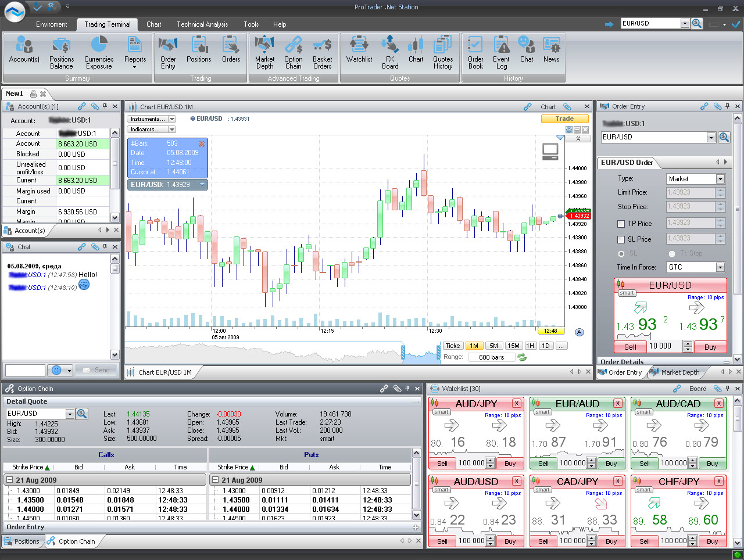The height and width of the screenshot is (560, 744).
Task: Open the News ribbon icon
Action: 551,50
